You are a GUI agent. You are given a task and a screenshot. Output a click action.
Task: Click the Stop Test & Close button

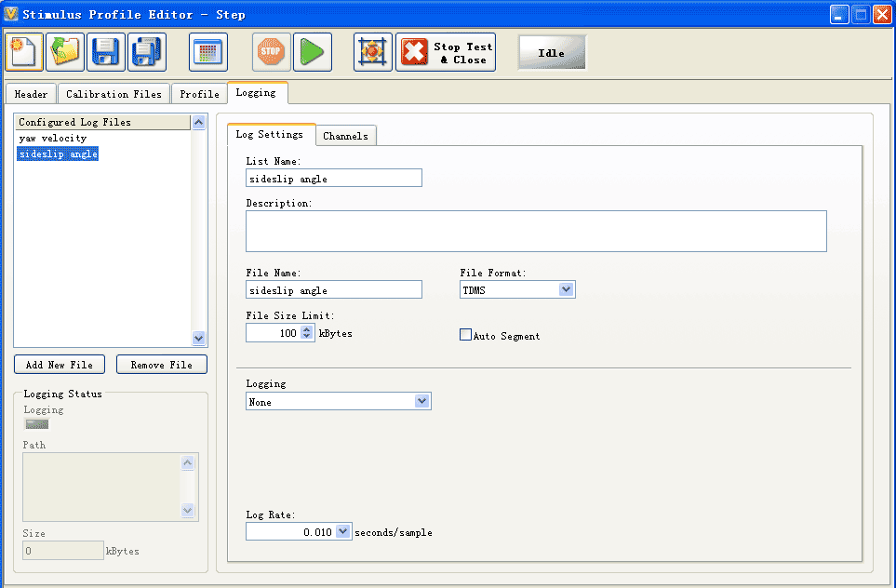tap(447, 53)
